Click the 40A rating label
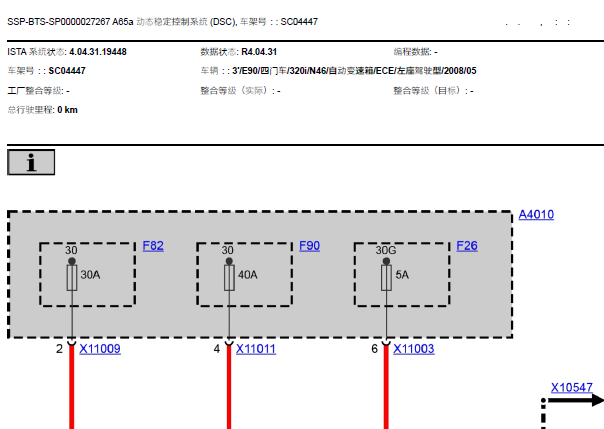This screenshot has width=604, height=429. click(248, 275)
